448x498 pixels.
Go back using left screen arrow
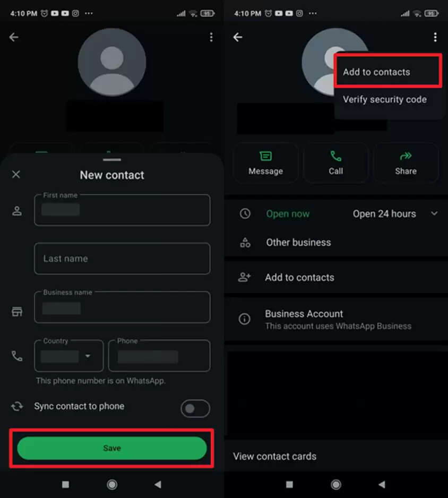(x=14, y=37)
